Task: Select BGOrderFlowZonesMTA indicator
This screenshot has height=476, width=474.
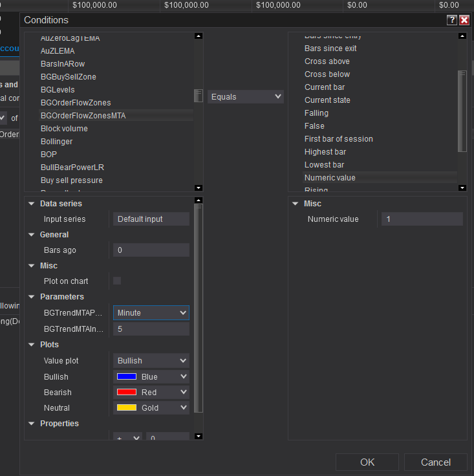Action: coord(116,116)
